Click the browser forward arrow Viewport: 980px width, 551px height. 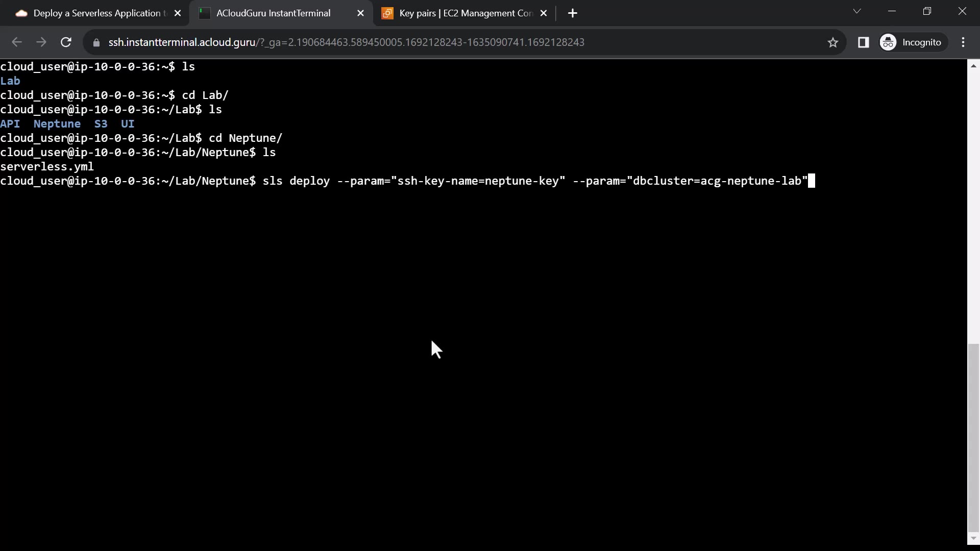point(41,42)
